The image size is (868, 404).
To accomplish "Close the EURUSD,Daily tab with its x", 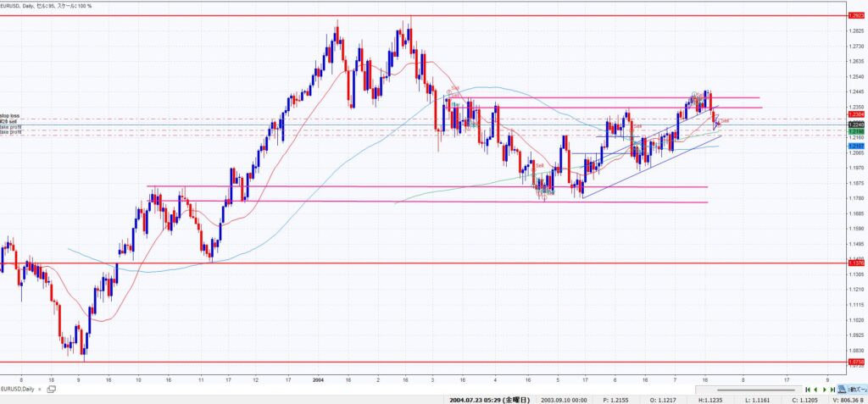I will [x=41, y=389].
